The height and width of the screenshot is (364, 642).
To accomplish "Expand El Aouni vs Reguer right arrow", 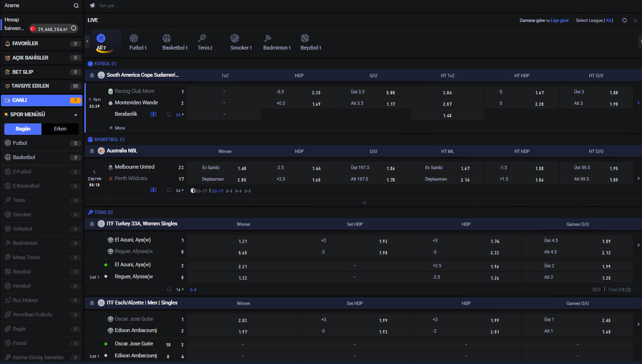I will coord(638,245).
